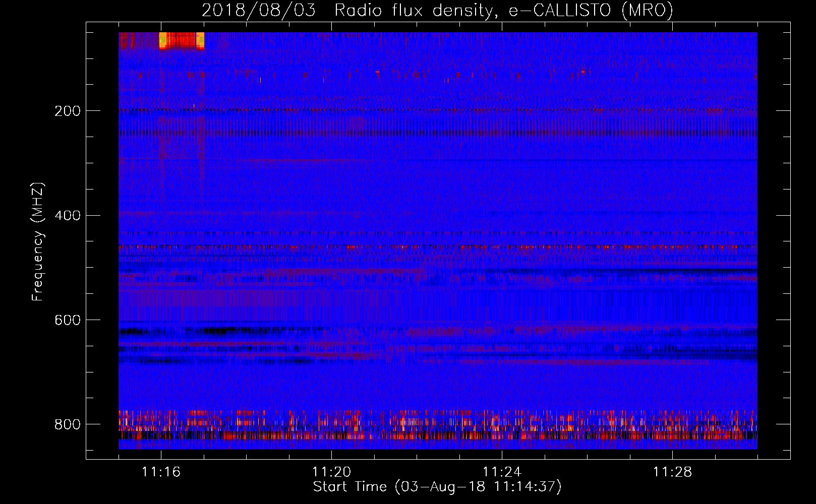The height and width of the screenshot is (504, 816).
Task: Click the "11:28" time tick label
Action: (672, 472)
